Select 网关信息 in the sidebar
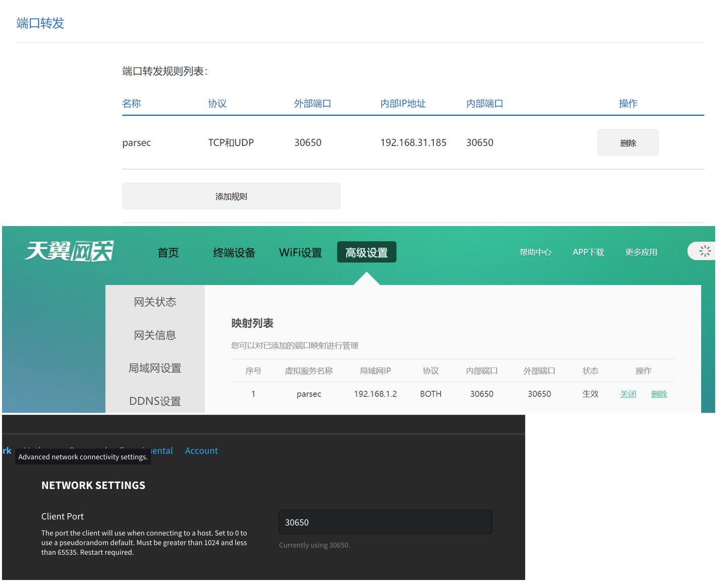The image size is (728, 582). (155, 335)
